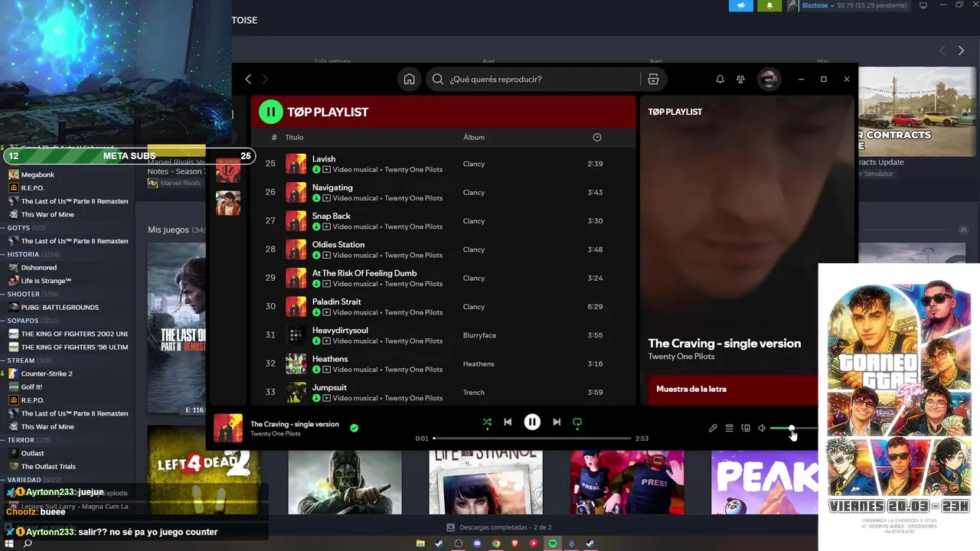
Task: Open Spotify notifications bell
Action: point(720,79)
